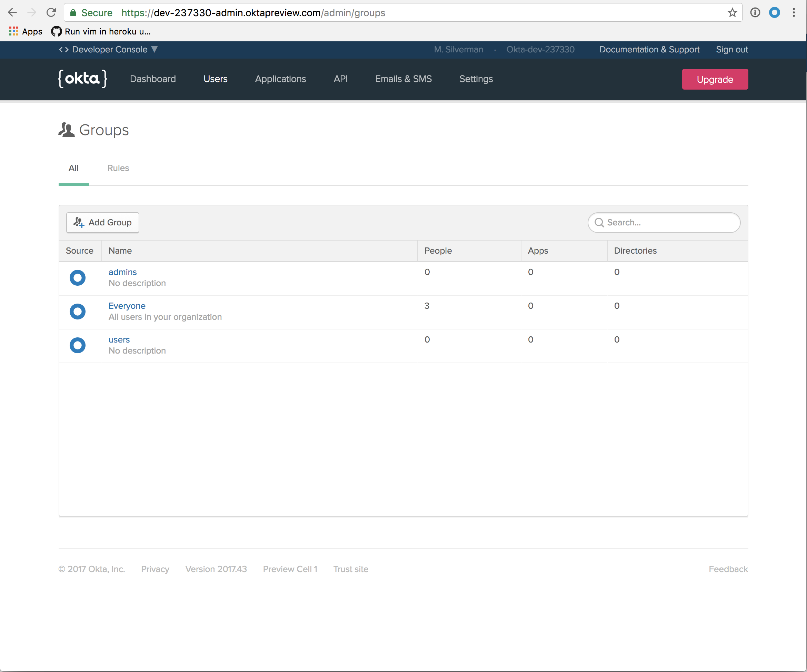Image resolution: width=807 pixels, height=672 pixels.
Task: Switch to the Rules tab
Action: point(118,168)
